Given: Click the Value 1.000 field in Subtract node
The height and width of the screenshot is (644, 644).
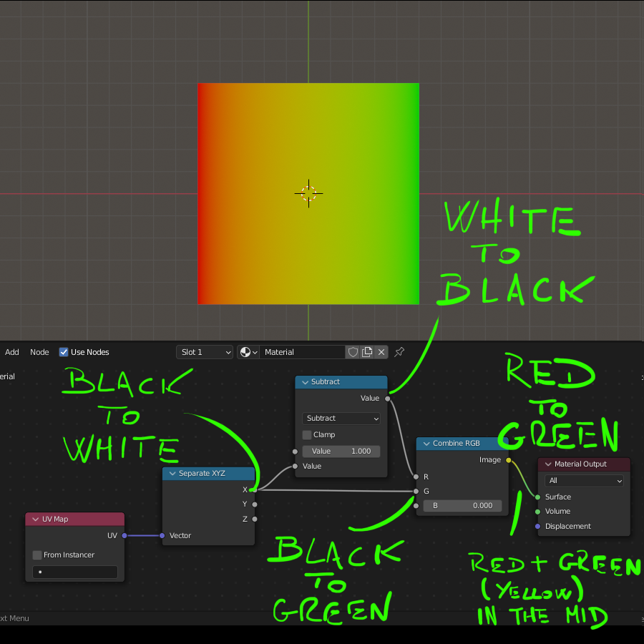Looking at the screenshot, I should (x=341, y=451).
